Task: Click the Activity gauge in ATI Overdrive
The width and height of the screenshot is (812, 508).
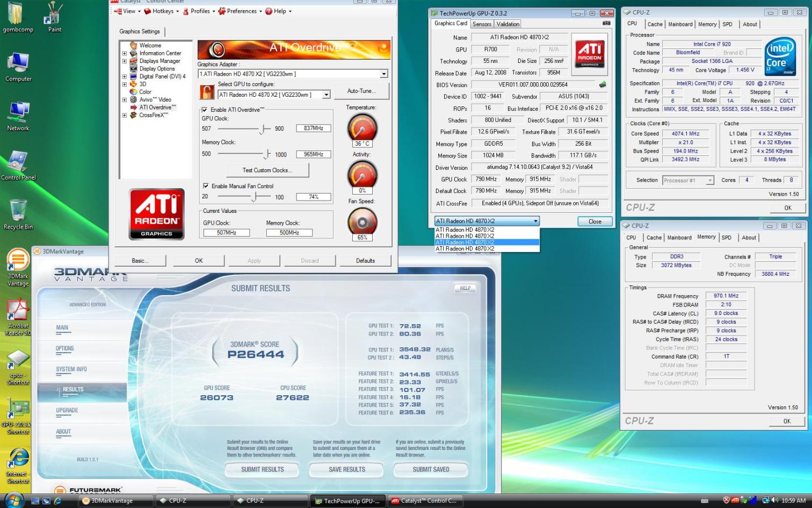Action: point(363,174)
